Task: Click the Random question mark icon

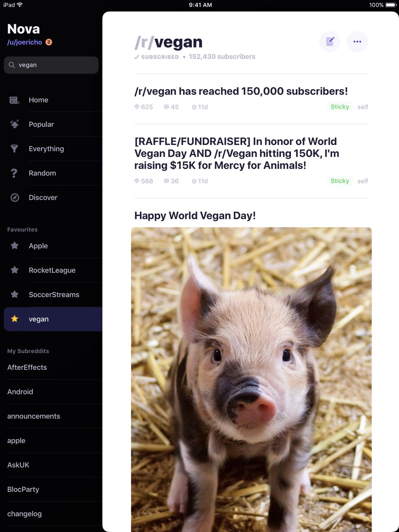Action: (15, 173)
